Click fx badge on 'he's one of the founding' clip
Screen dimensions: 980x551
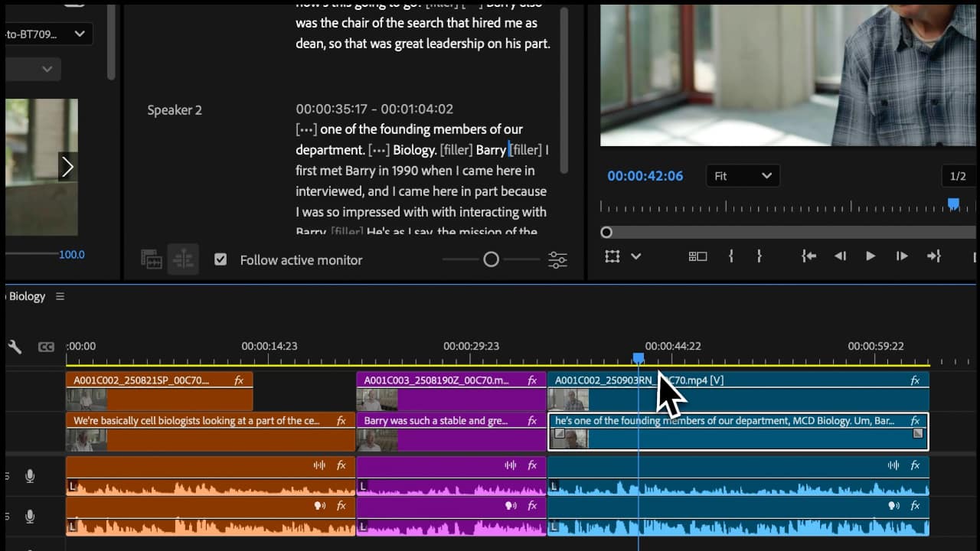coord(914,421)
